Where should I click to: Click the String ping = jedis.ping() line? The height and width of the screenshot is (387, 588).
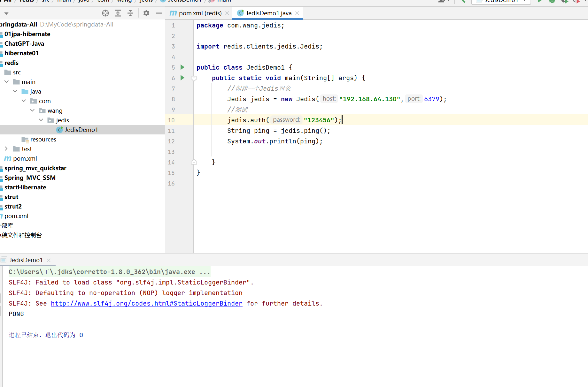pos(279,131)
